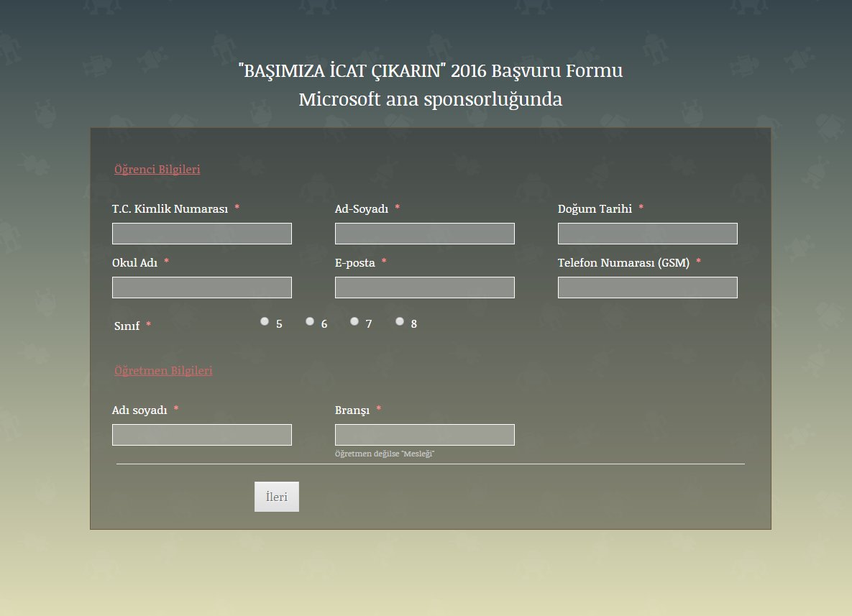Click the Branşı label text
This screenshot has height=616, width=852.
pyautogui.click(x=352, y=410)
